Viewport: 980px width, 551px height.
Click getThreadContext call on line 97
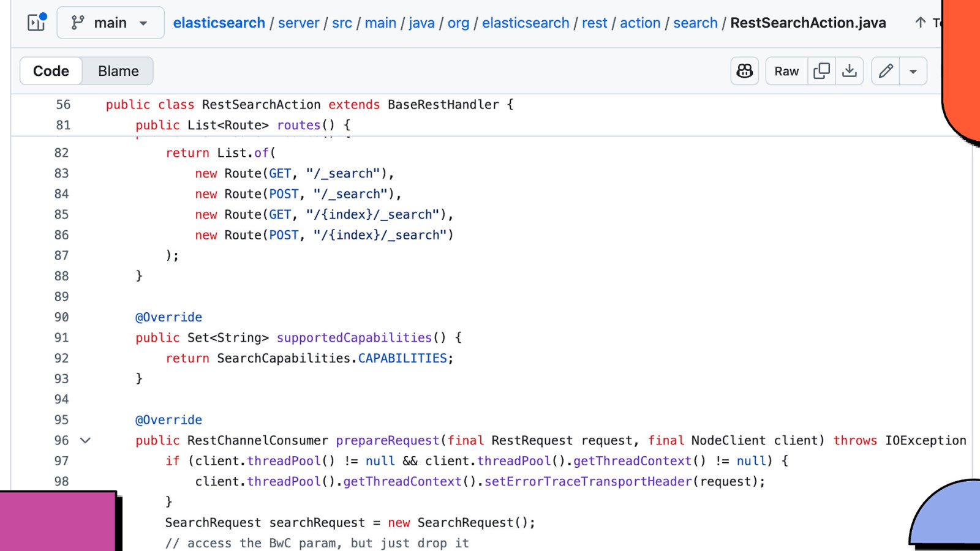(x=633, y=460)
